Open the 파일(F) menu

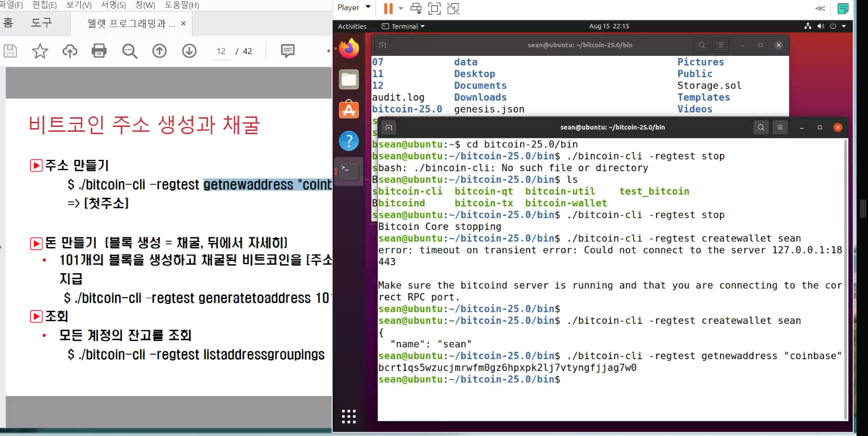click(11, 5)
